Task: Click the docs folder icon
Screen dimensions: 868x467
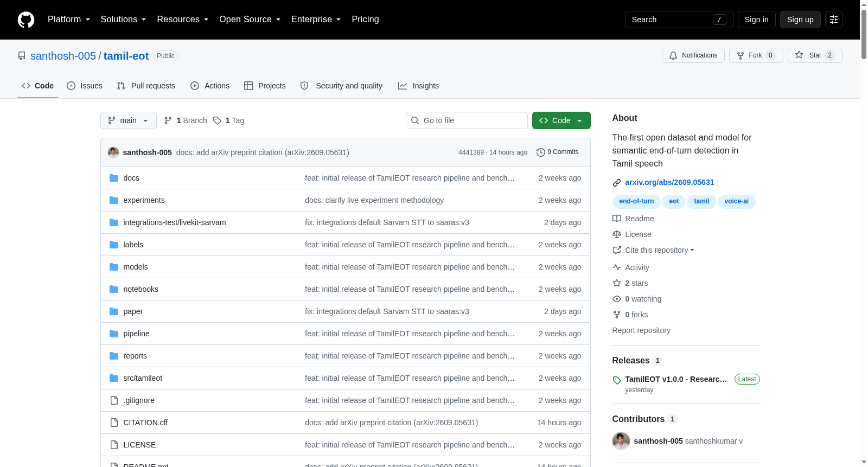Action: [x=114, y=178]
